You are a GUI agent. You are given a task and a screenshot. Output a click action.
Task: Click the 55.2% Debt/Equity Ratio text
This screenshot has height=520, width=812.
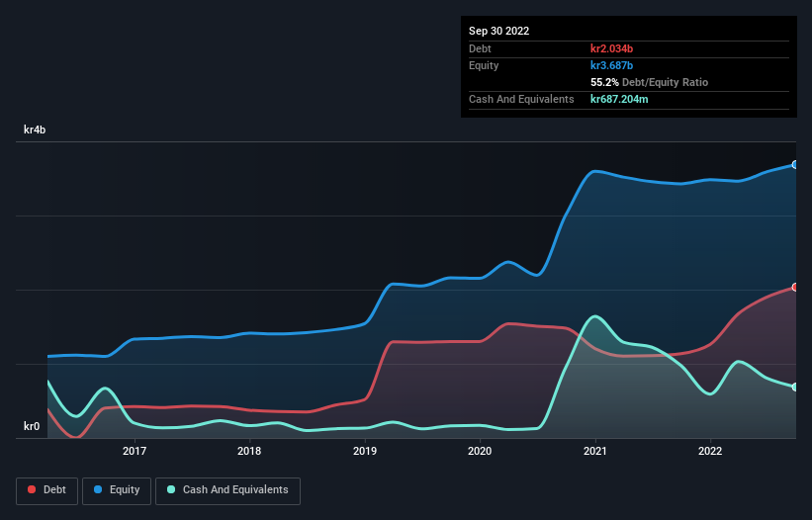[x=650, y=82]
